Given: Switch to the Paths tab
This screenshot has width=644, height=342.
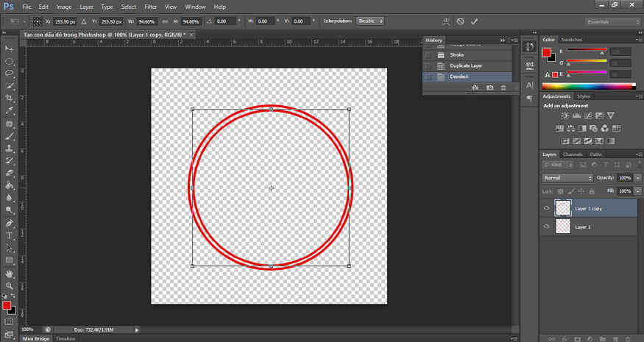Looking at the screenshot, I should (595, 154).
